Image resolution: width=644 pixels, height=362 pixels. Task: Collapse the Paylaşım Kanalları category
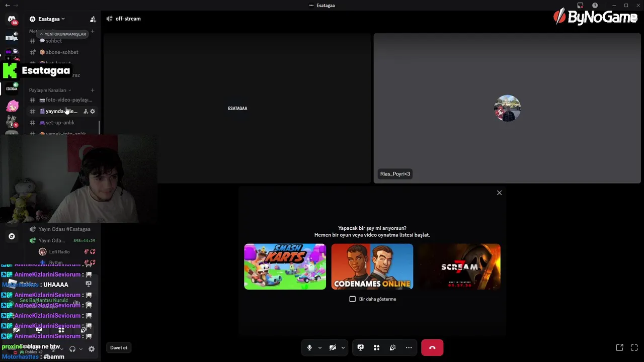coord(50,90)
